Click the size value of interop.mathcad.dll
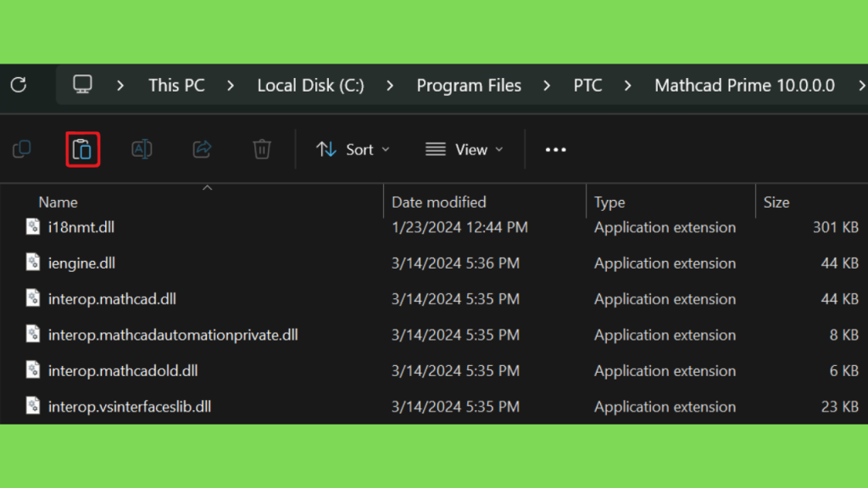Image resolution: width=868 pixels, height=488 pixels. pos(840,299)
